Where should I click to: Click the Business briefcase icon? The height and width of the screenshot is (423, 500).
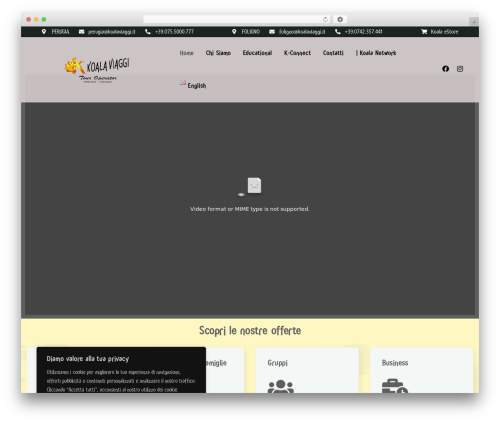click(x=395, y=386)
